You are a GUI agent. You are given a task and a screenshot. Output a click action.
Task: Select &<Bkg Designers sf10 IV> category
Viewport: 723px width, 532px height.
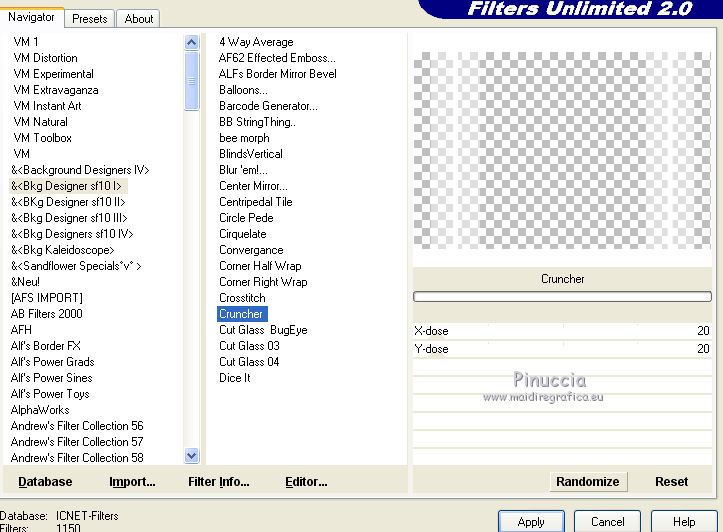[72, 234]
